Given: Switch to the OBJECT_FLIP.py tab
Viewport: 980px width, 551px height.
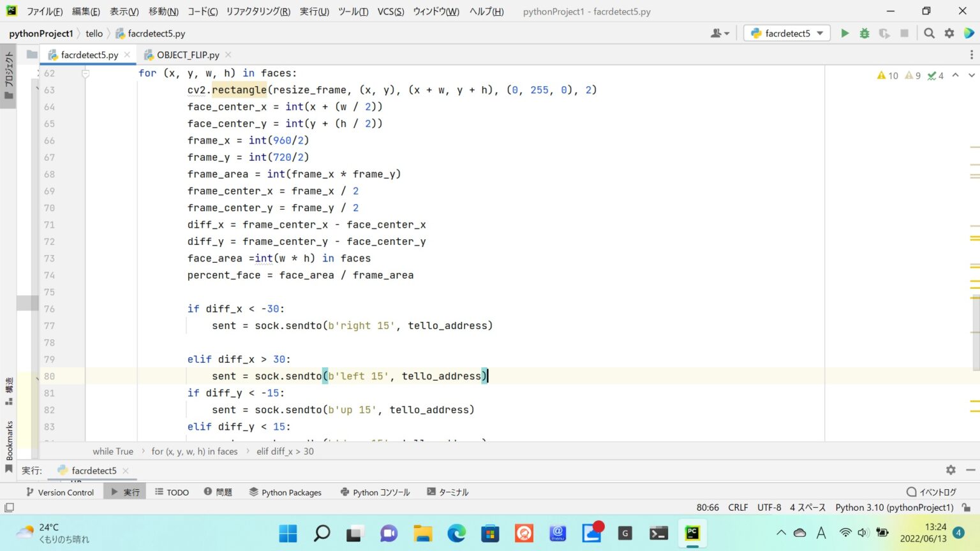Looking at the screenshot, I should pos(185,55).
